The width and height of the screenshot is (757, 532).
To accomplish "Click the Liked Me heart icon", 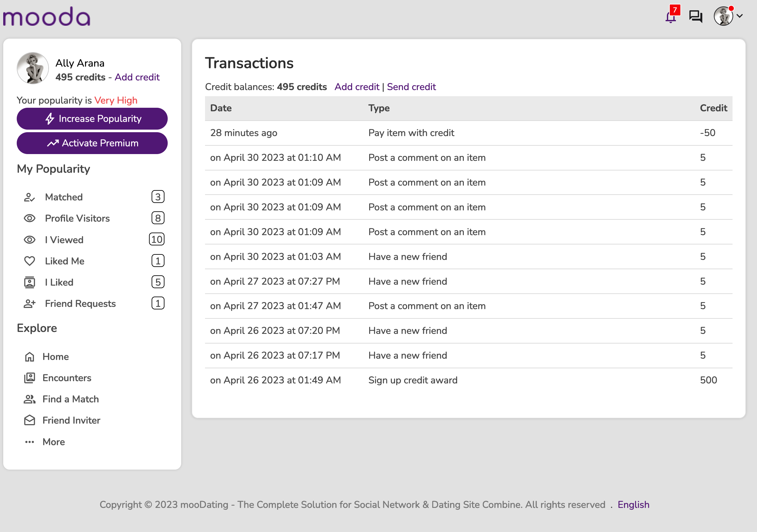I will point(29,261).
